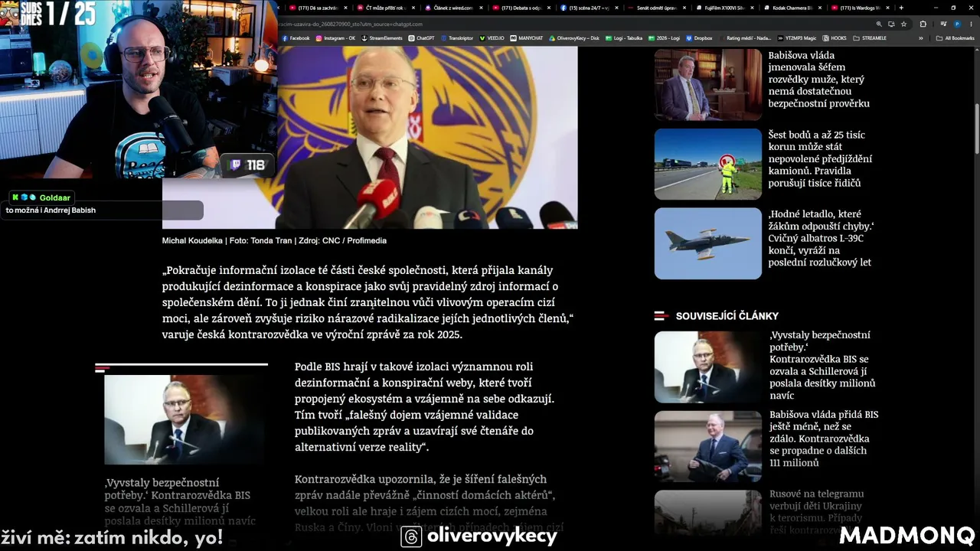This screenshot has width=980, height=551.
Task: Open article 'Rusové na telegramu verbují děti'
Action: coord(816,511)
